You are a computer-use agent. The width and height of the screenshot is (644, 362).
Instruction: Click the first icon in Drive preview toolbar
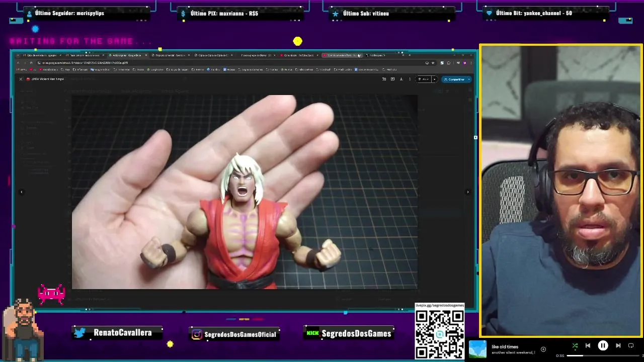tap(384, 79)
